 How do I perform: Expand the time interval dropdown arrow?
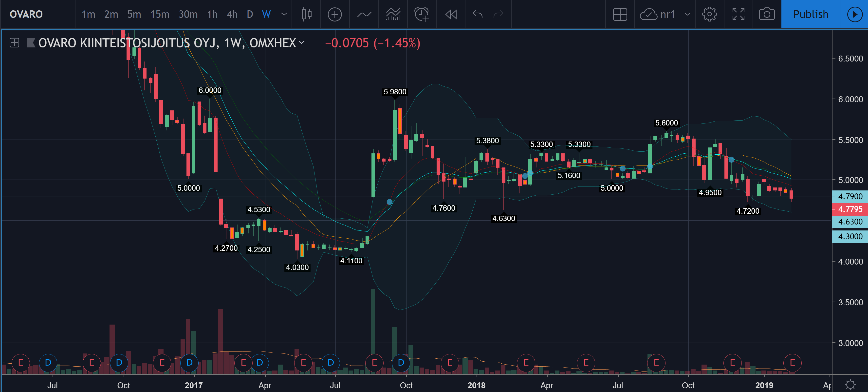(284, 14)
